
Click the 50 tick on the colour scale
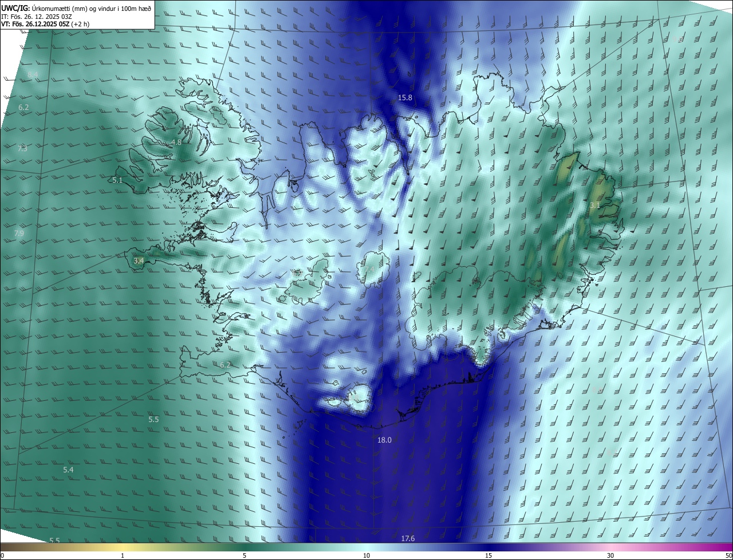[728, 556]
